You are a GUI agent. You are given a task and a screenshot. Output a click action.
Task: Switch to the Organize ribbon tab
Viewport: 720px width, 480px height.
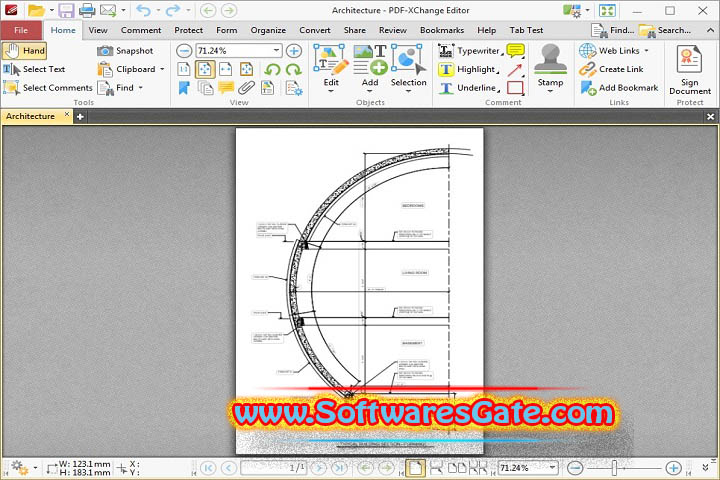tap(268, 30)
